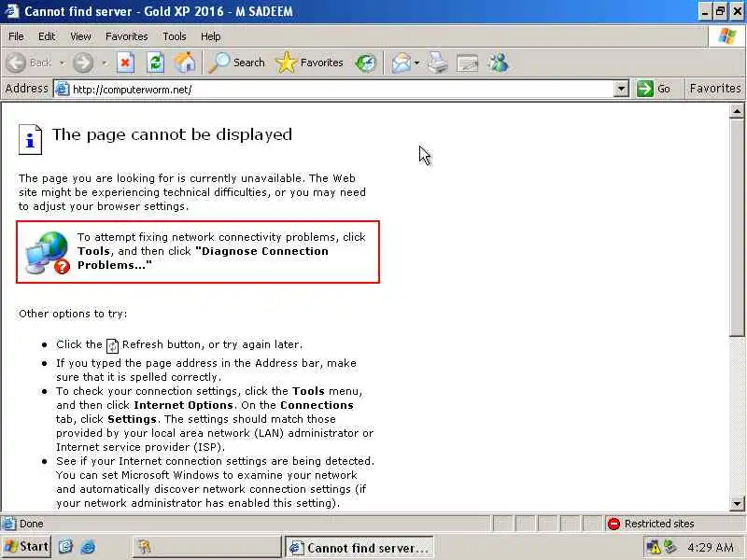Click the bold 'Connections' word
Image resolution: width=747 pixels, height=560 pixels.
coord(317,405)
